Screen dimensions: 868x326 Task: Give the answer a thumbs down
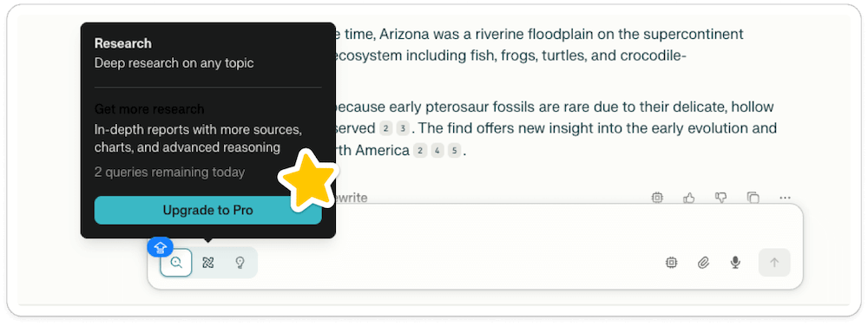(720, 198)
